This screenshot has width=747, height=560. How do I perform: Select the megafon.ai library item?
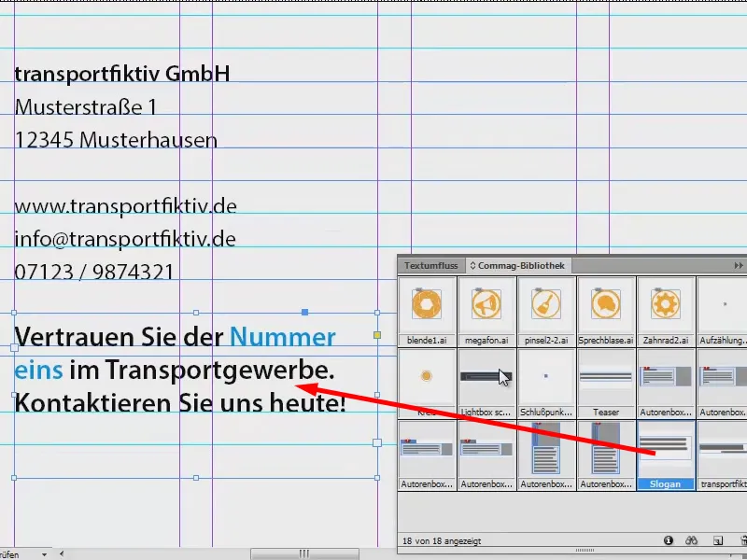[486, 312]
